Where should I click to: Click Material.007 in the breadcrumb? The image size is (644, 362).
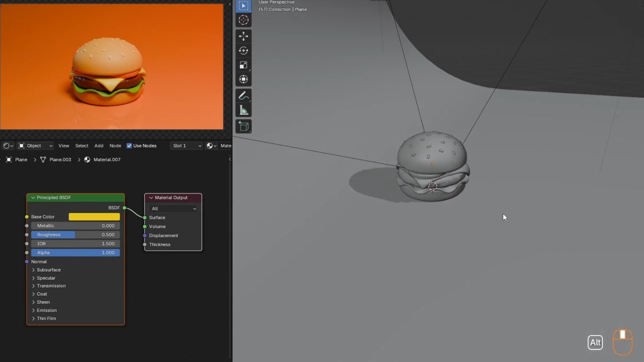[107, 160]
